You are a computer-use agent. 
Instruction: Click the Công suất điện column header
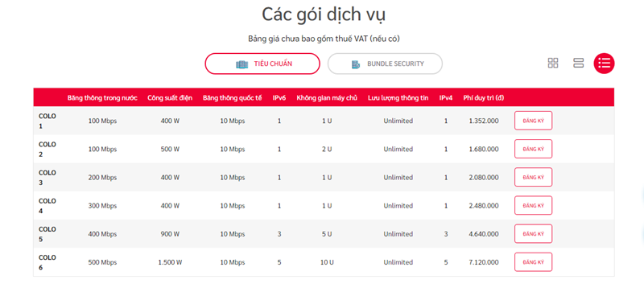coord(170,97)
